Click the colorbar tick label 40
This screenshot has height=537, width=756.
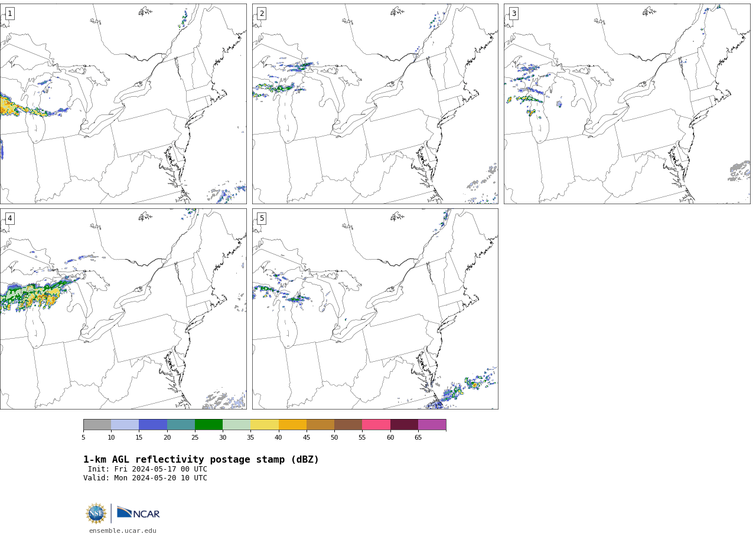[278, 437]
